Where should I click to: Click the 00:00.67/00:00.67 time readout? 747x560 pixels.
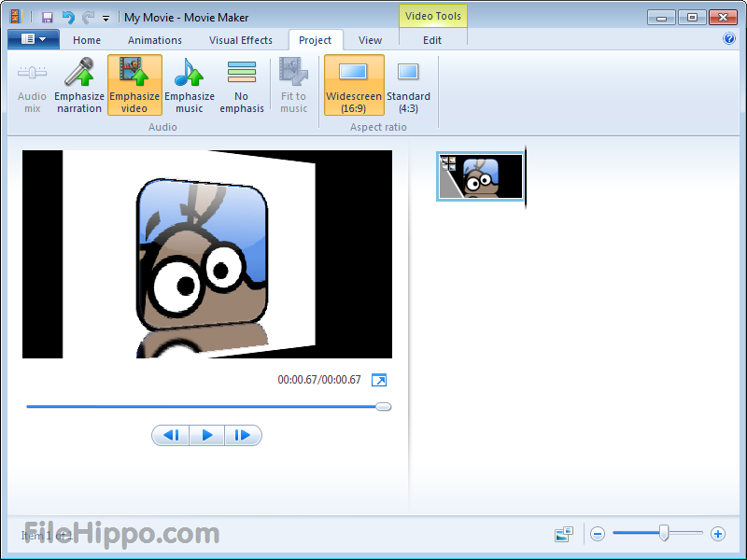click(319, 380)
